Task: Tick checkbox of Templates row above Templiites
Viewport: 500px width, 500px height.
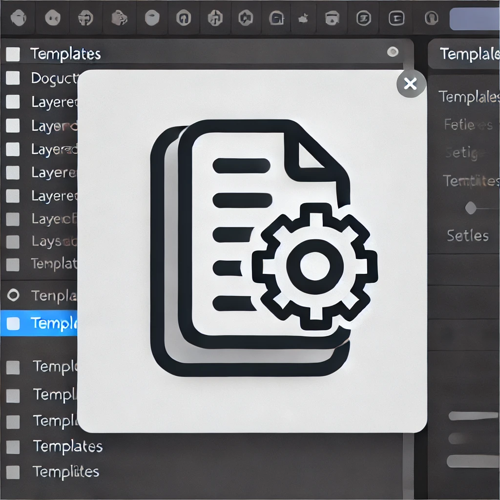Action: point(13,447)
